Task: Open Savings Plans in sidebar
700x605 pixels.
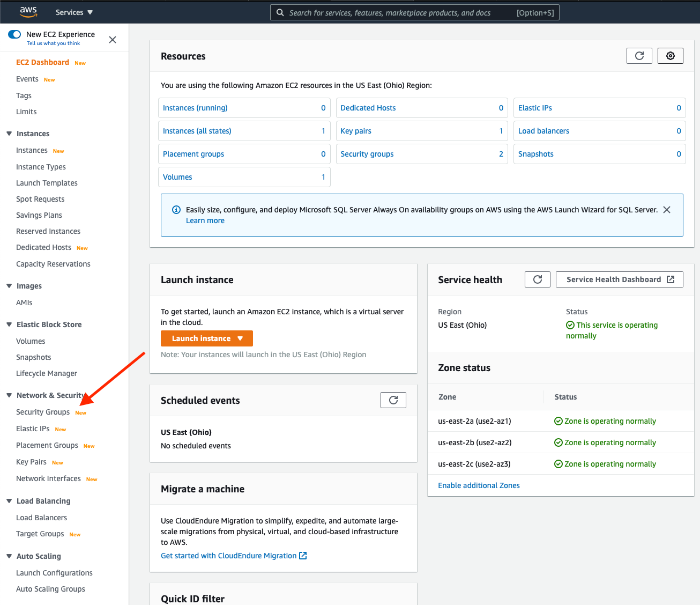Action: (x=39, y=215)
